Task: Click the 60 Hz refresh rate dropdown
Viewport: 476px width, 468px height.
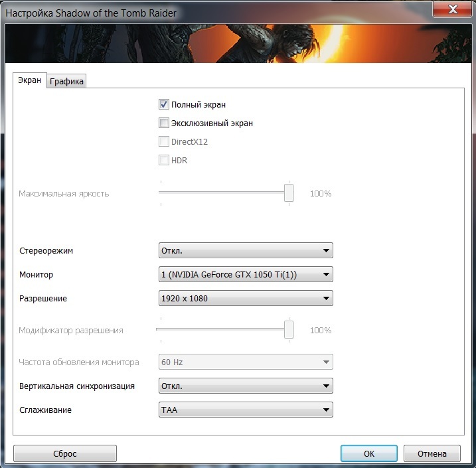Action: 245,362
